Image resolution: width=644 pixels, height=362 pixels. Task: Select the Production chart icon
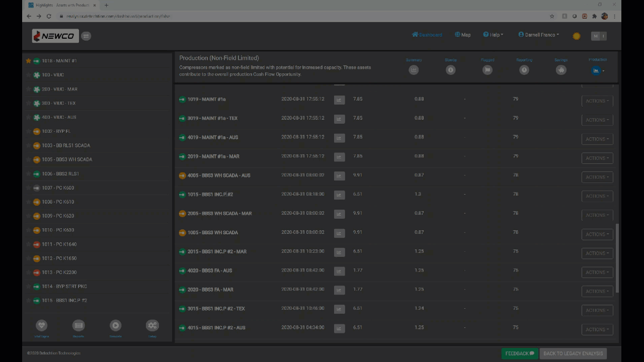tap(596, 70)
